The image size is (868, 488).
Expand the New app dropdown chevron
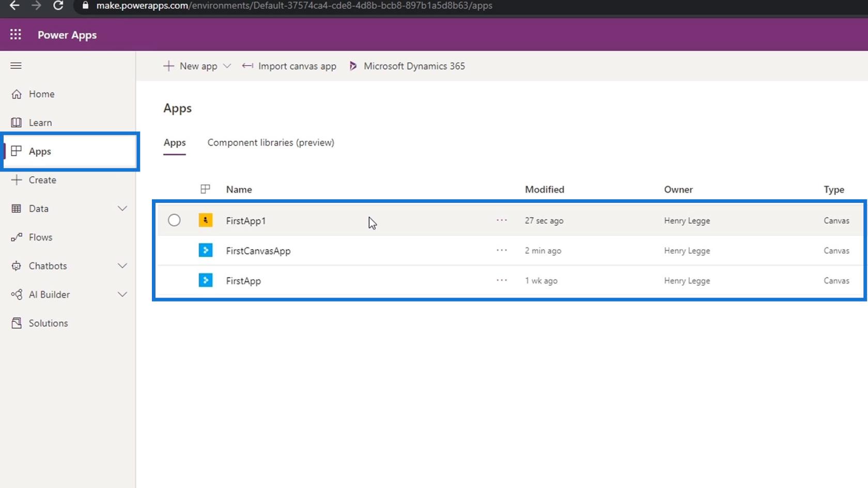tap(227, 66)
